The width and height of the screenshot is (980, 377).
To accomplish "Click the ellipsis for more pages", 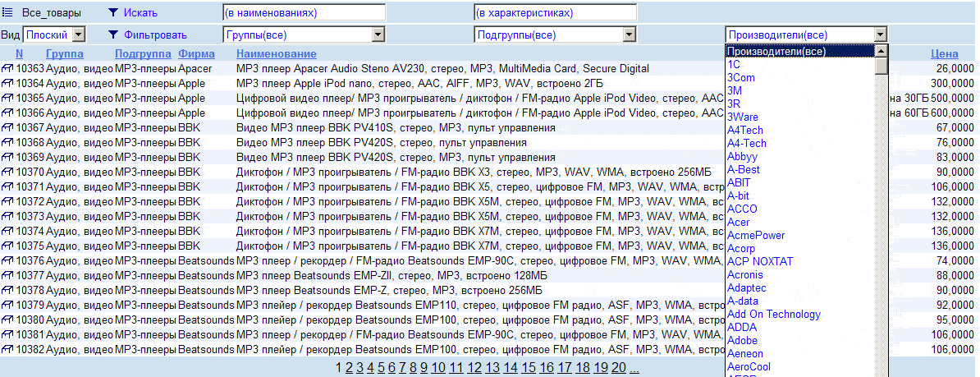I will click(x=634, y=368).
